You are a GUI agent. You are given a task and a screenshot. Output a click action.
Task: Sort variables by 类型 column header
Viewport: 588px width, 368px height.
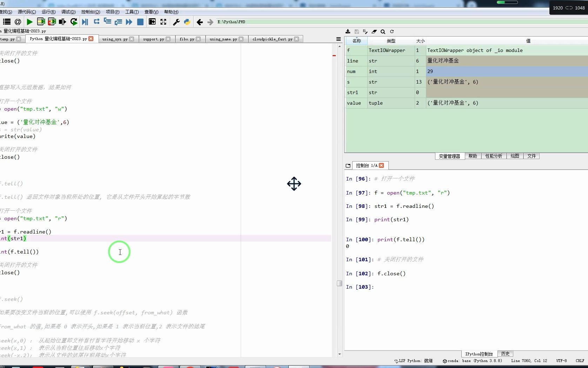[391, 41]
